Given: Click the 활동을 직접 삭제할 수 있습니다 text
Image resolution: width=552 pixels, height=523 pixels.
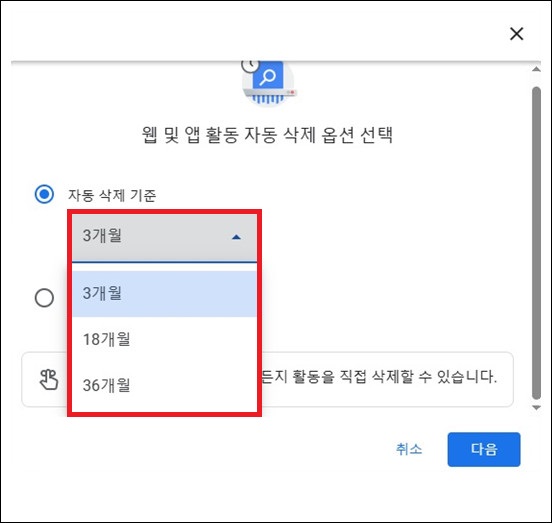Looking at the screenshot, I should point(395,377).
